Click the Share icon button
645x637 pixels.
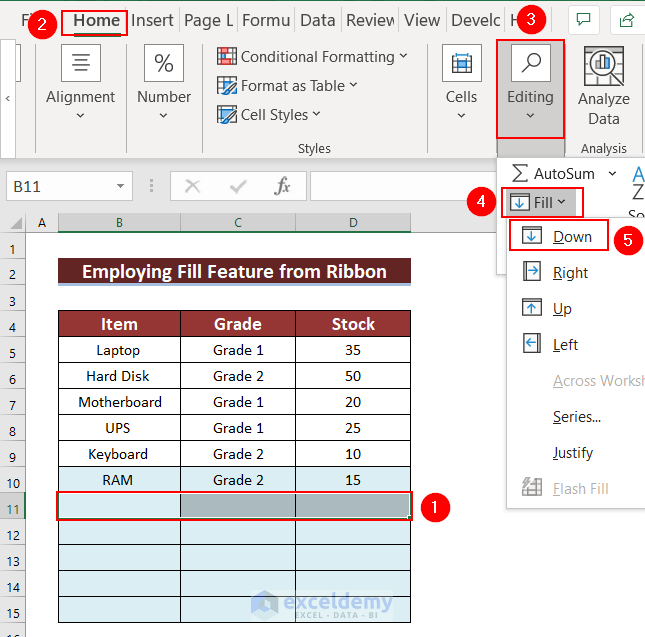click(x=626, y=19)
